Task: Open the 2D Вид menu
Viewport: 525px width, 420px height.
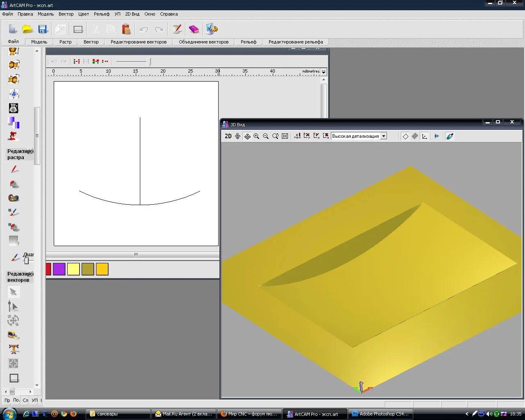Action: pos(132,14)
